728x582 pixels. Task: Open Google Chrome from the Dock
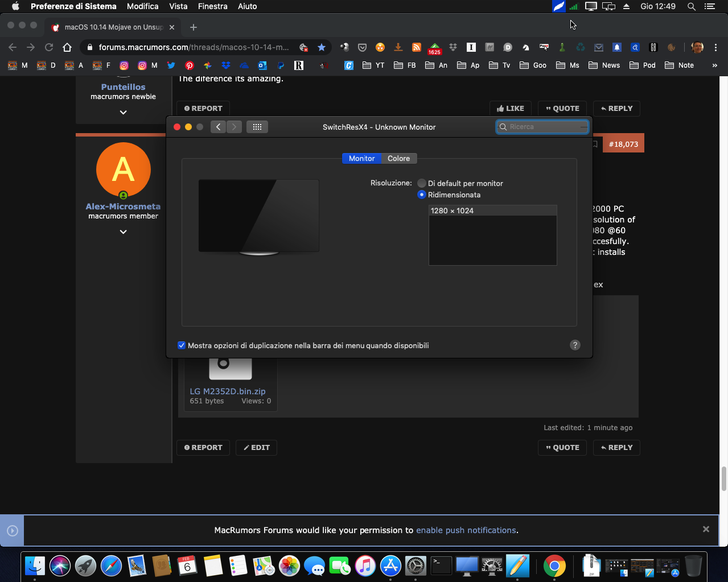554,566
